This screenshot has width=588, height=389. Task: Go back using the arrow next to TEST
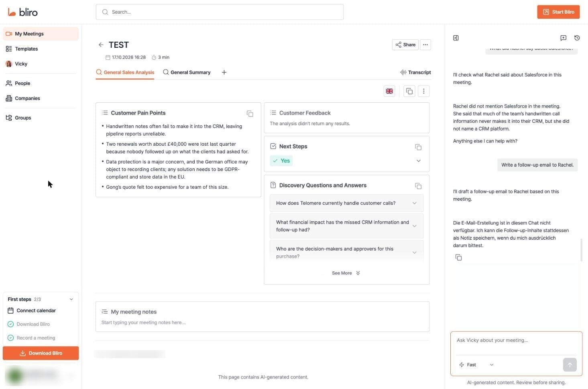pyautogui.click(x=101, y=45)
